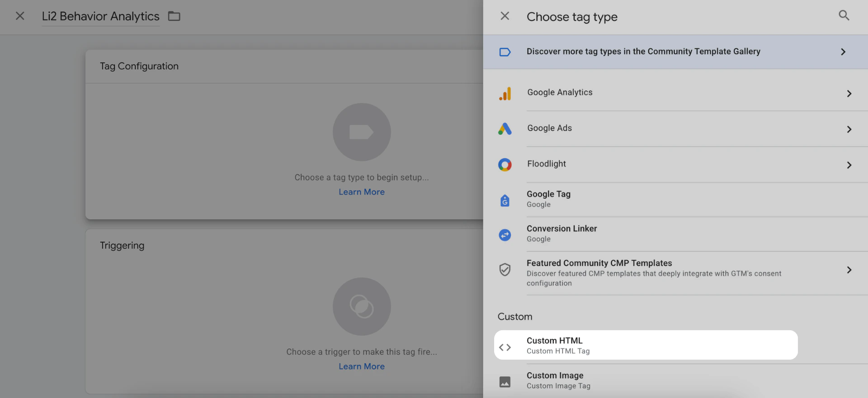Expand Featured Community CMP Templates chevron

coord(849,270)
